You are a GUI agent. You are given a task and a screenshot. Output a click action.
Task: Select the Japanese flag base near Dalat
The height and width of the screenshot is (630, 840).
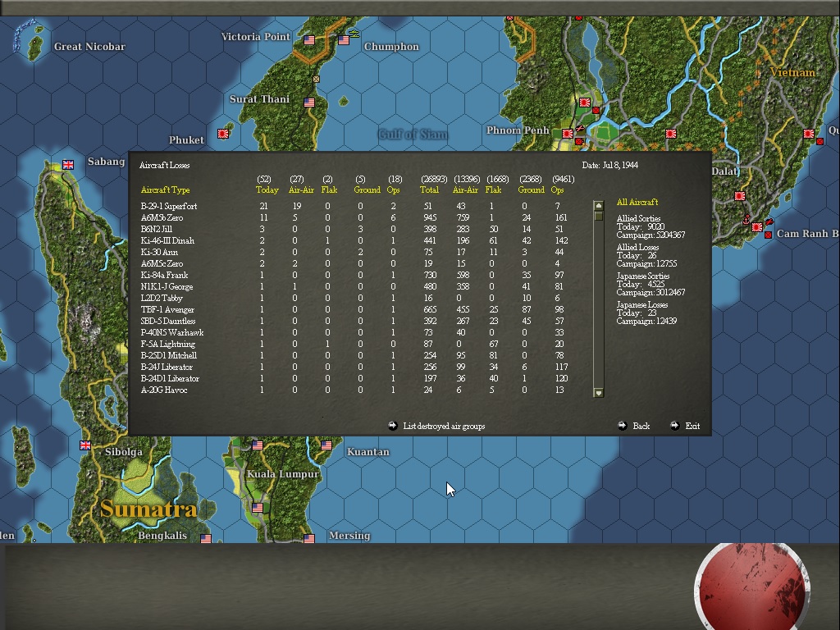pyautogui.click(x=740, y=196)
